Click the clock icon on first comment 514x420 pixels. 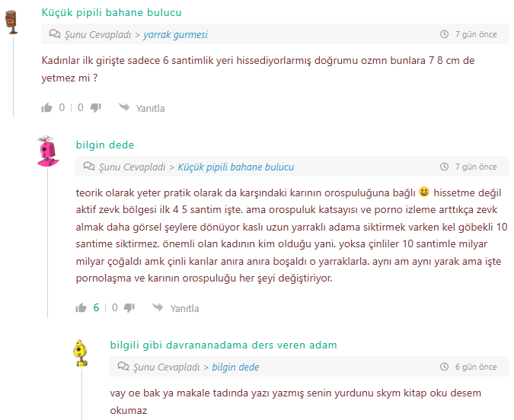pyautogui.click(x=444, y=34)
